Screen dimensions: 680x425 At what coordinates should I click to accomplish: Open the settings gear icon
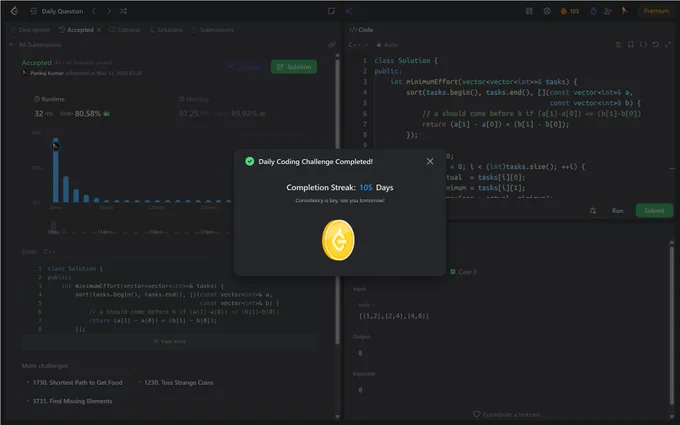547,11
